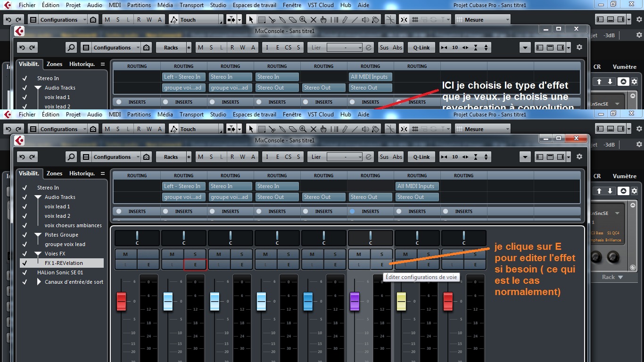Click the up arrow under the lower CR tab
644x362 pixels.
(x=599, y=191)
